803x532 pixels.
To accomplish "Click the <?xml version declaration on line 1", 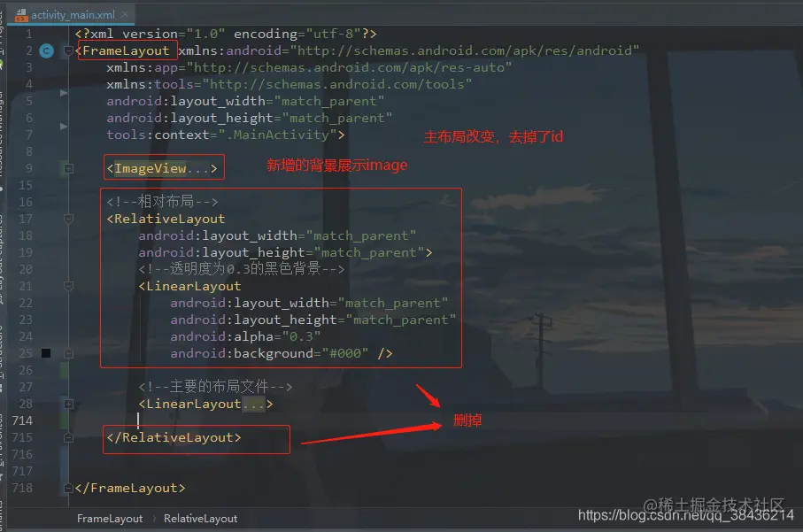I will 226,34.
